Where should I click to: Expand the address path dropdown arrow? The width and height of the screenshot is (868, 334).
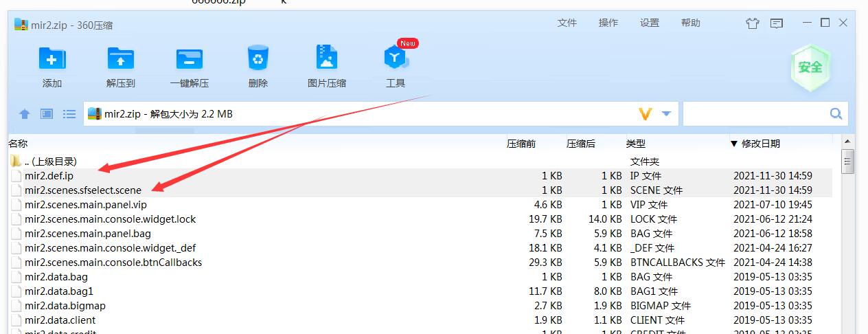[666, 114]
